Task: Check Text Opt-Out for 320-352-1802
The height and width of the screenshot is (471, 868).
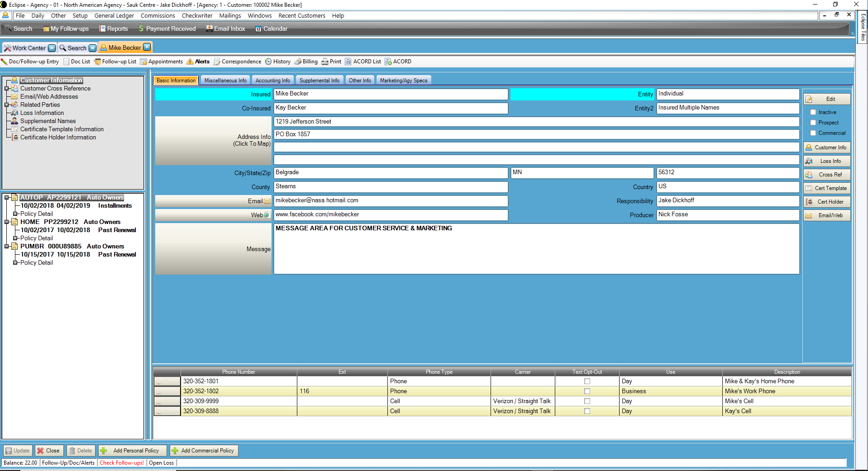Action: point(587,391)
